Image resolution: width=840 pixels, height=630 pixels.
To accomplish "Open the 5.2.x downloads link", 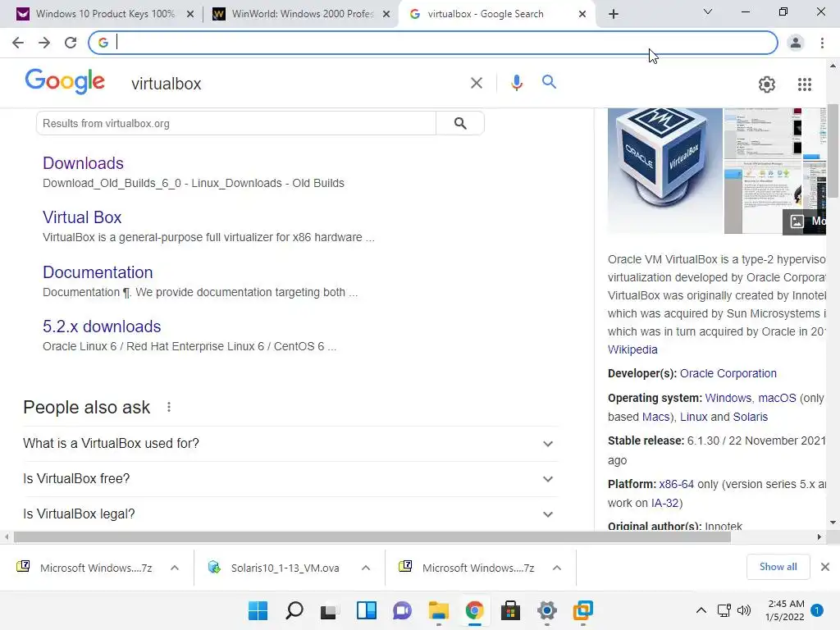I will [102, 326].
